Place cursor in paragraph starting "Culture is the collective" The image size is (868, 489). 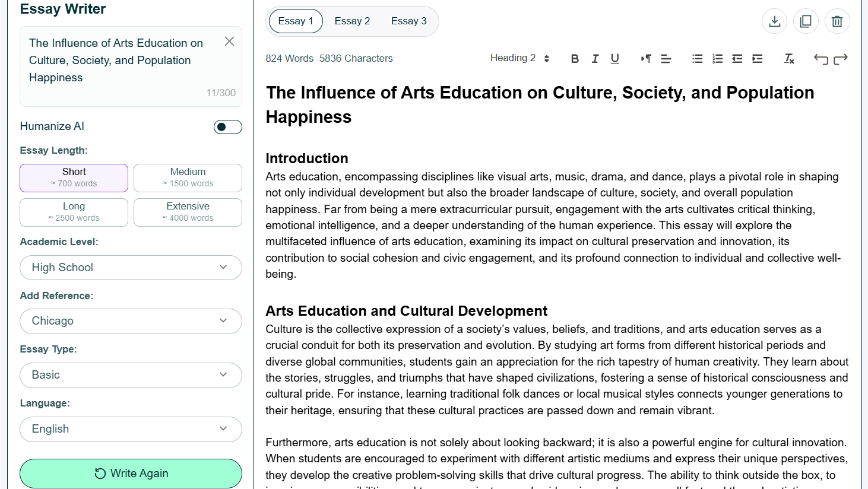[557, 370]
